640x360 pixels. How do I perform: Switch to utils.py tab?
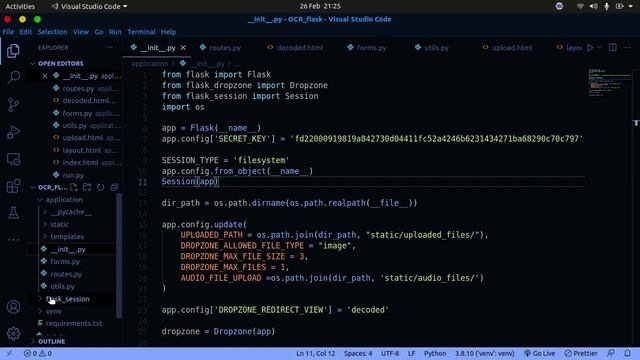point(436,48)
